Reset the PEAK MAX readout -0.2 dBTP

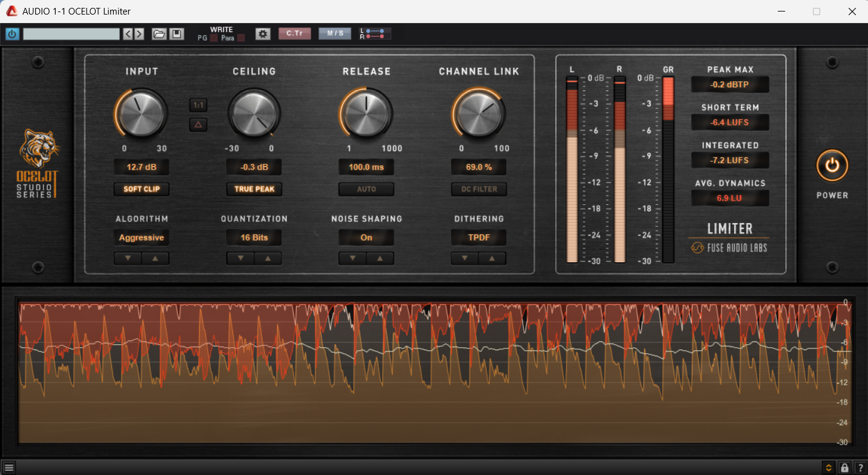(730, 85)
